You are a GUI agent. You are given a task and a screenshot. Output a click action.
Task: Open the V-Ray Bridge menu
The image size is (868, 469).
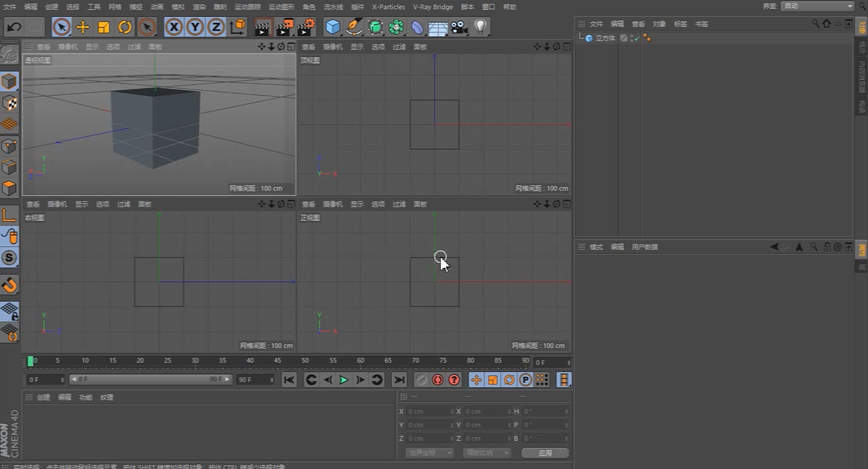(x=433, y=7)
